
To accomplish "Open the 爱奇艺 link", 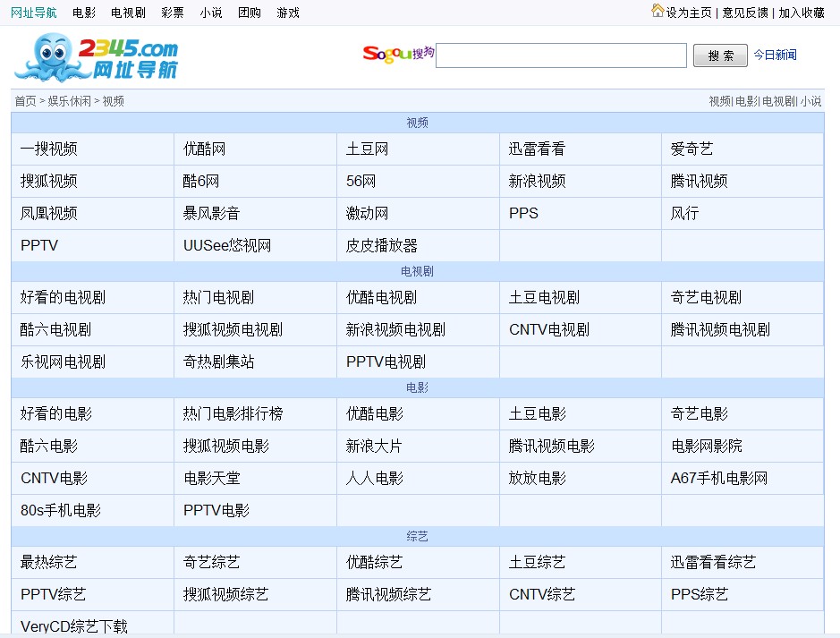I will [x=692, y=149].
